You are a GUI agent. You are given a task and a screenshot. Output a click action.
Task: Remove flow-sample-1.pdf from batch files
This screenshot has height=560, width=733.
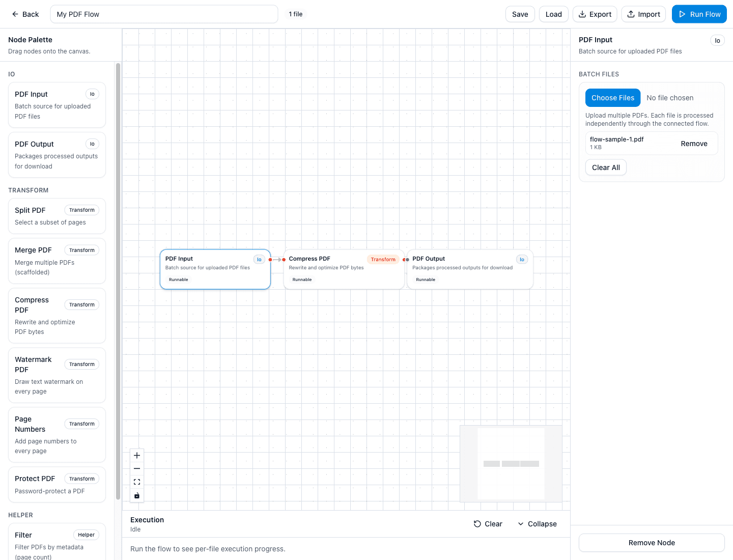click(x=694, y=144)
